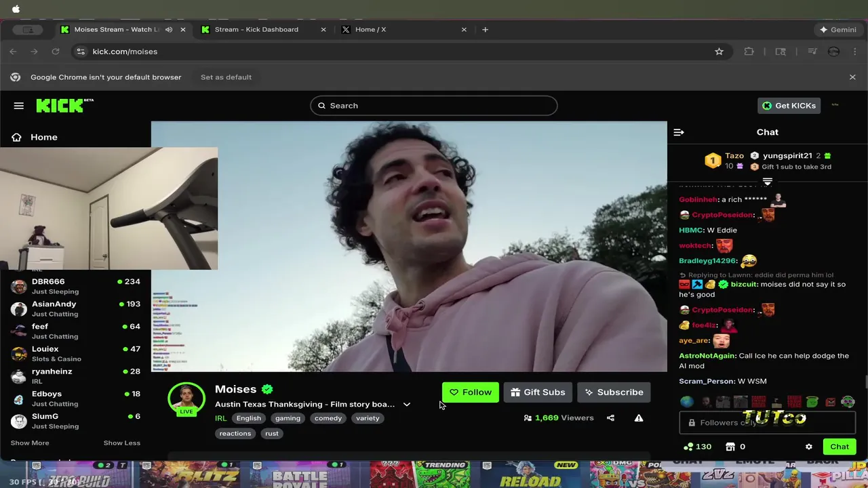The image size is (868, 488).
Task: View site information icon in address bar
Action: coord(81,52)
